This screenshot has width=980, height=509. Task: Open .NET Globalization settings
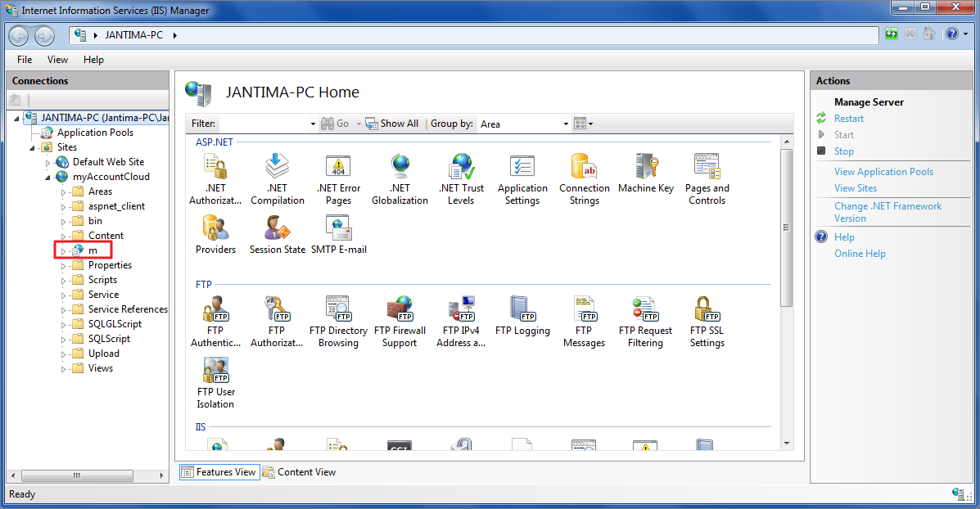point(400,180)
